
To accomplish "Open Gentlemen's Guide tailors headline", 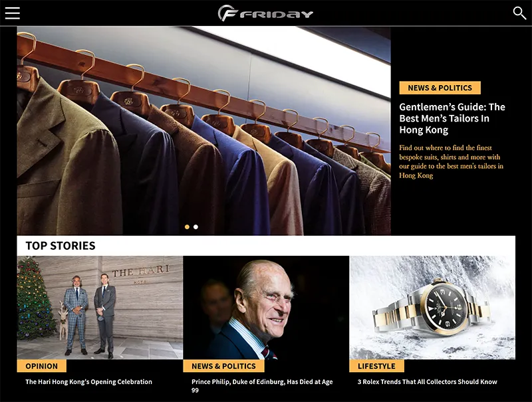I will pyautogui.click(x=452, y=118).
